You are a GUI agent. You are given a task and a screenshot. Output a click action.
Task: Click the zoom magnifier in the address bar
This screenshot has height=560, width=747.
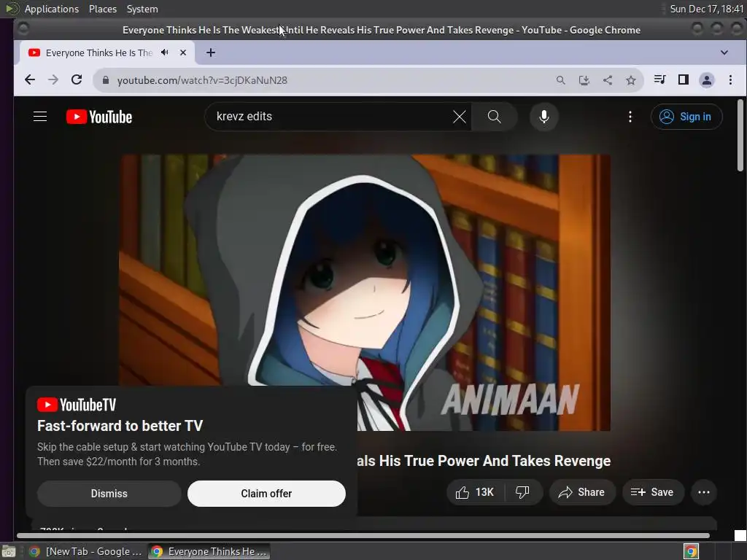pyautogui.click(x=561, y=80)
